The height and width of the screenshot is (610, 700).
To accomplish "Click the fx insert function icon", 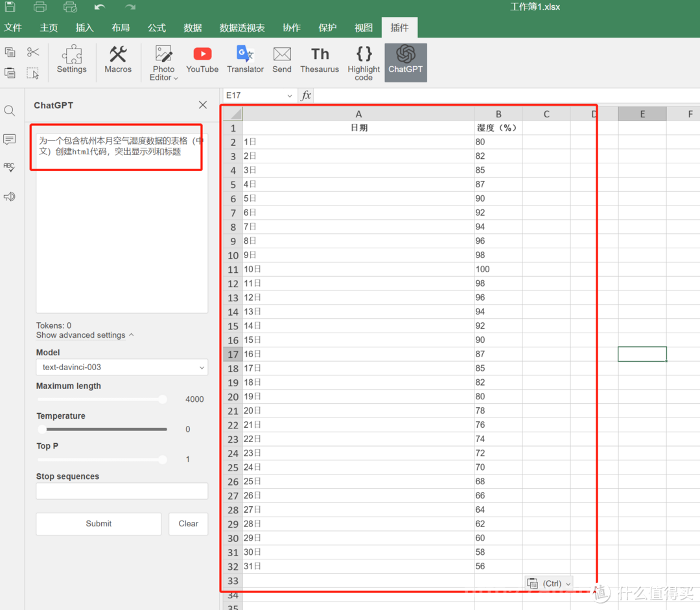I will (x=306, y=95).
